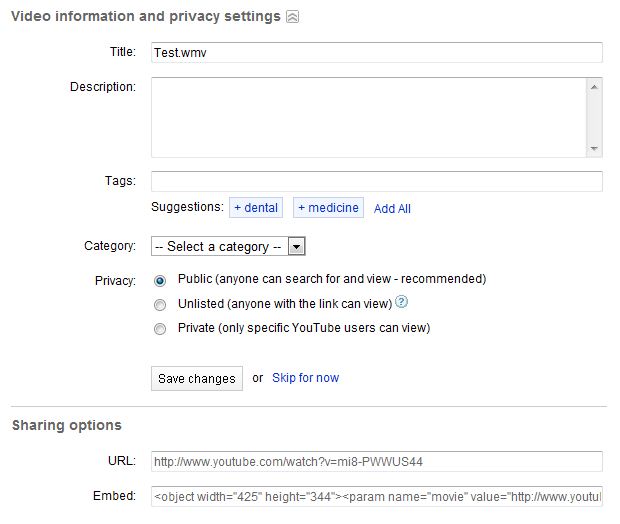
Task: Add the suggested dental tag
Action: [x=256, y=208]
